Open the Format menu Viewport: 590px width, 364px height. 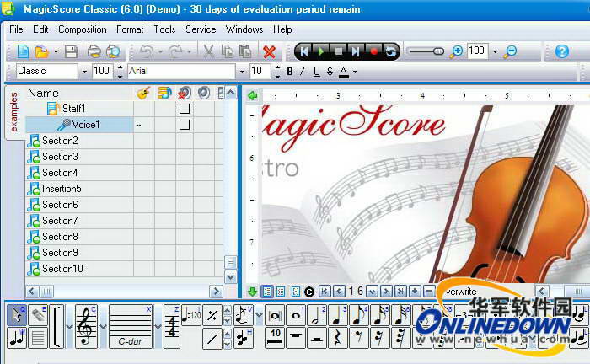pos(130,29)
